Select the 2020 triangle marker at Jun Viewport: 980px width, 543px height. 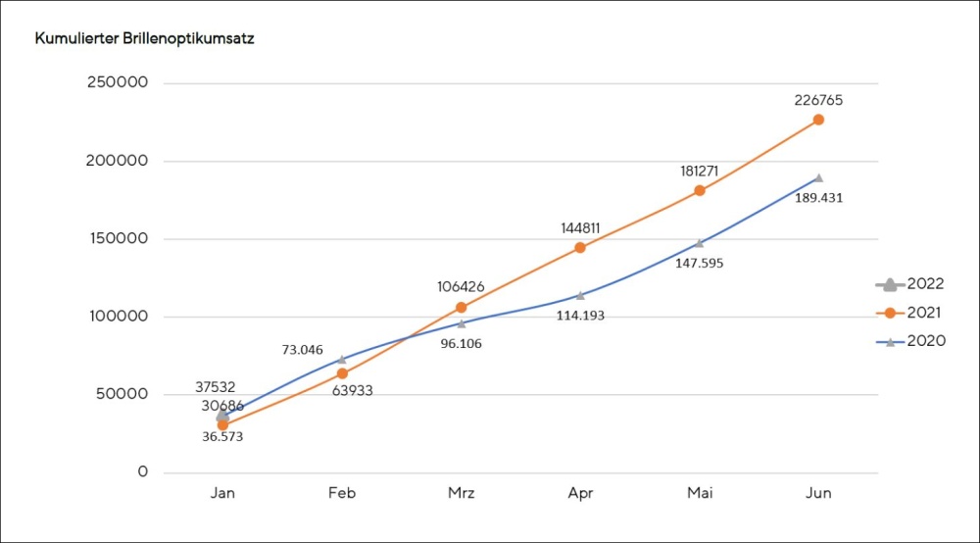(818, 178)
